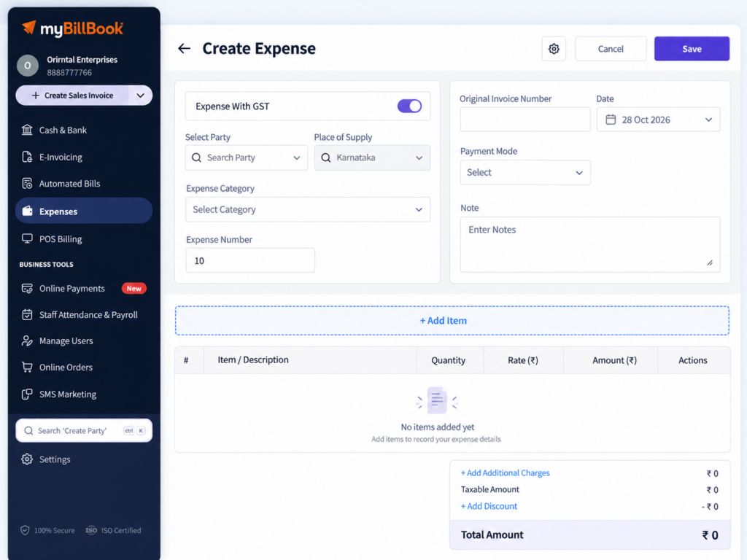Click the magnifier icon in sidebar search
Viewport: 747px width, 560px height.
click(28, 430)
